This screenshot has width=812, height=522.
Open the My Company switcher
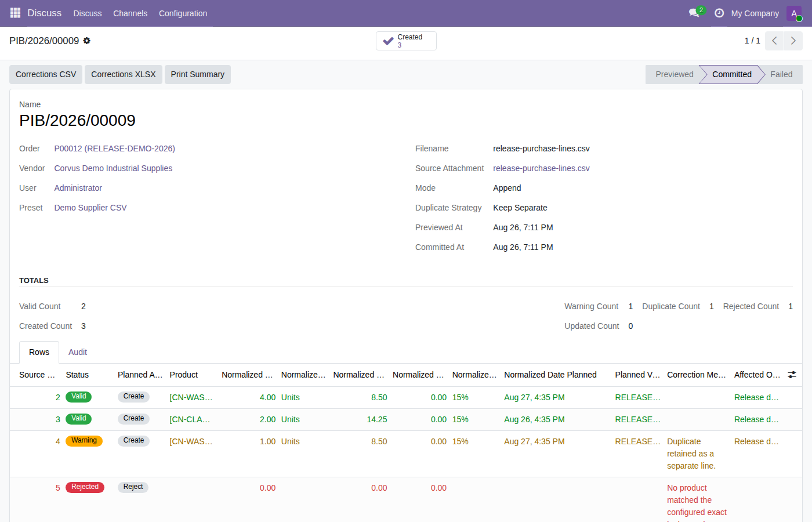coord(755,13)
